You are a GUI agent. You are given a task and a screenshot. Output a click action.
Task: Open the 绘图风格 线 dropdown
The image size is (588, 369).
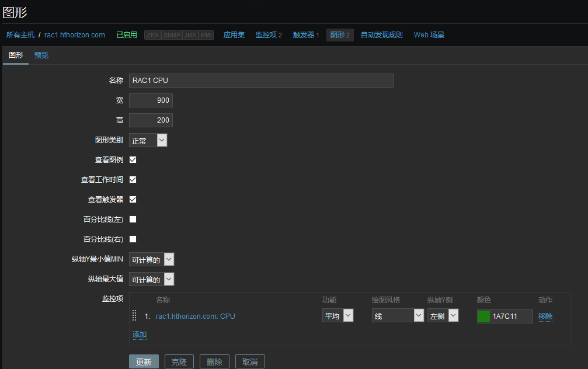tap(398, 316)
